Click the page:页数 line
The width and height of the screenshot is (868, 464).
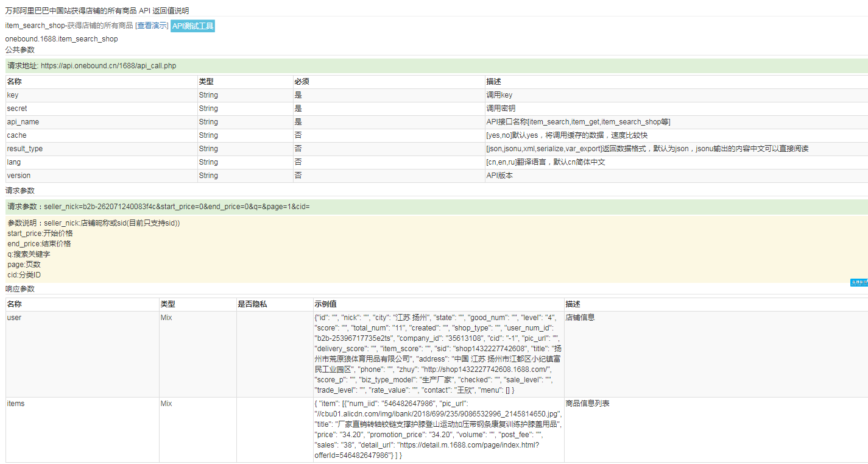tap(24, 265)
